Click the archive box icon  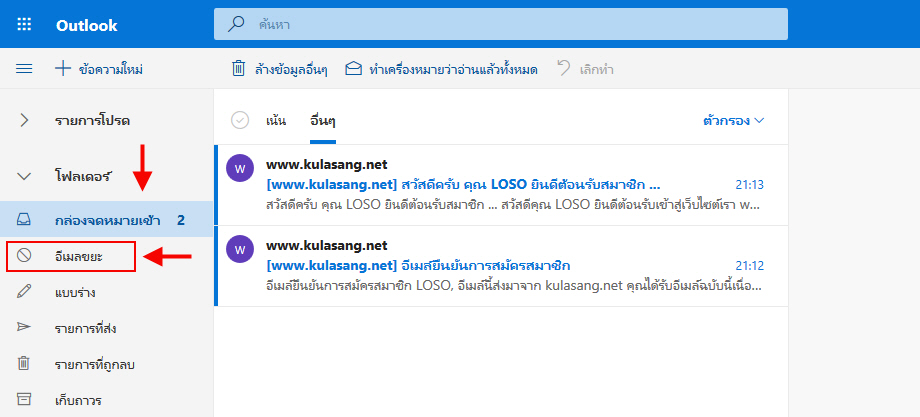click(x=24, y=399)
